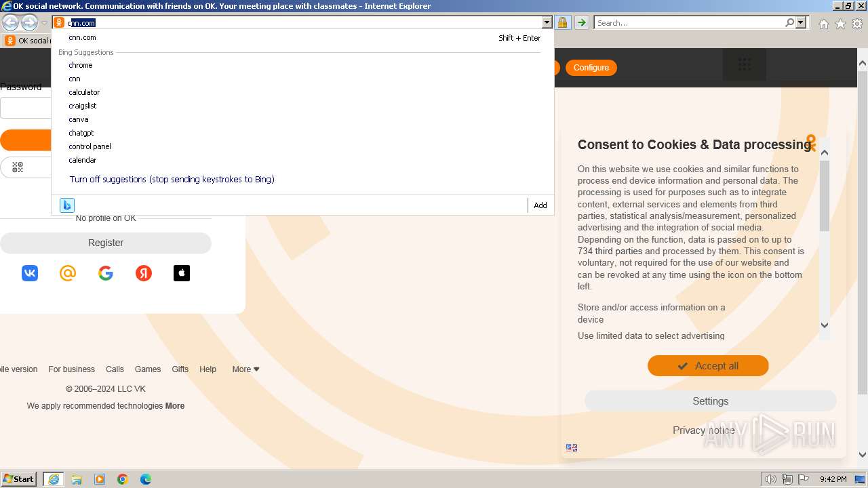Click the browser Back arrow button
Screen dimensions: 868x488
(x=10, y=23)
